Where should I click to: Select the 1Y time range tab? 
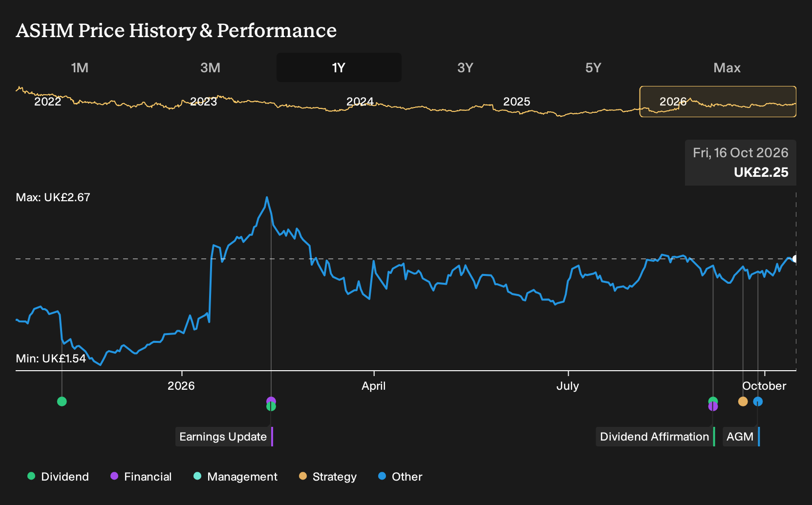pyautogui.click(x=339, y=67)
